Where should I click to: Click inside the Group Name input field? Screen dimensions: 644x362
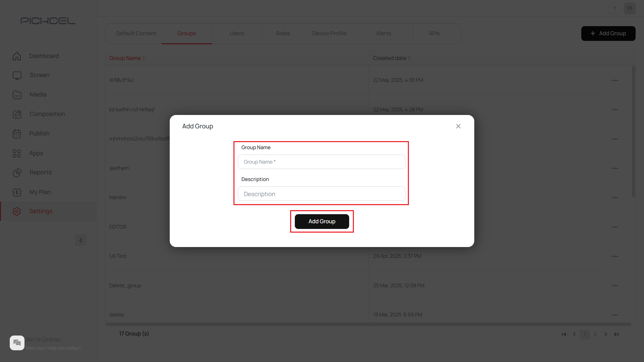(321, 162)
